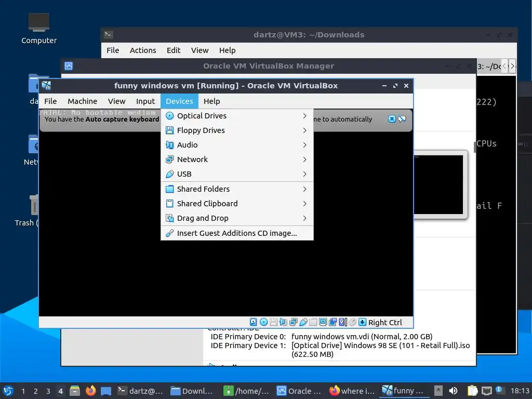Expand arrow beside Floppy Drives
Viewport: 532px width, 399px height.
coord(304,130)
